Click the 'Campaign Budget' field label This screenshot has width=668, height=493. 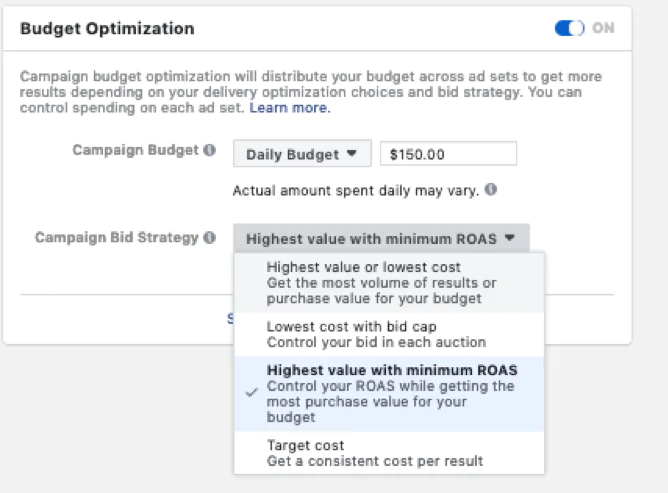[x=135, y=151]
